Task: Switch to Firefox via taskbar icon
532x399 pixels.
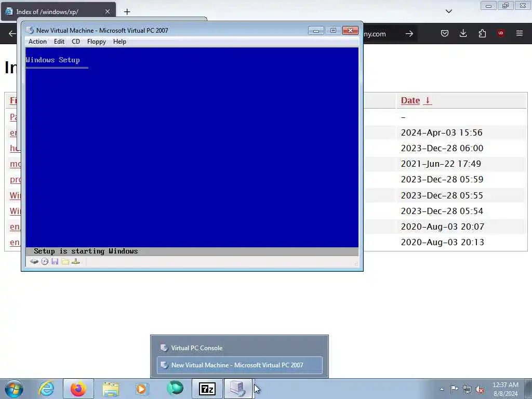Action: tap(78, 389)
